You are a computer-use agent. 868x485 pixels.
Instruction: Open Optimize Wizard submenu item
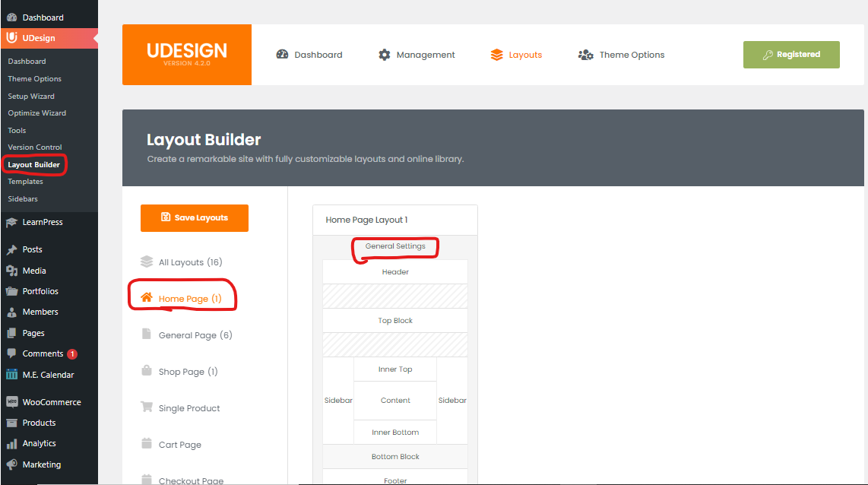click(x=36, y=113)
